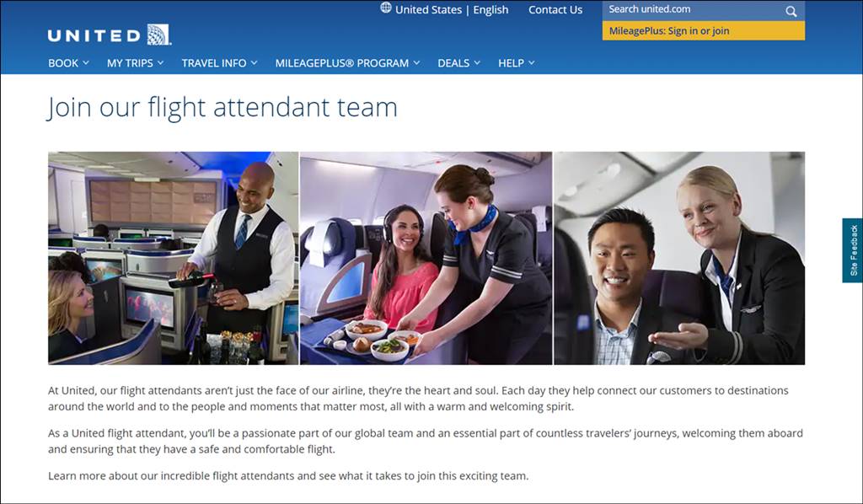Click the globe icon beside United States
Image resolution: width=863 pixels, height=504 pixels.
[x=386, y=8]
